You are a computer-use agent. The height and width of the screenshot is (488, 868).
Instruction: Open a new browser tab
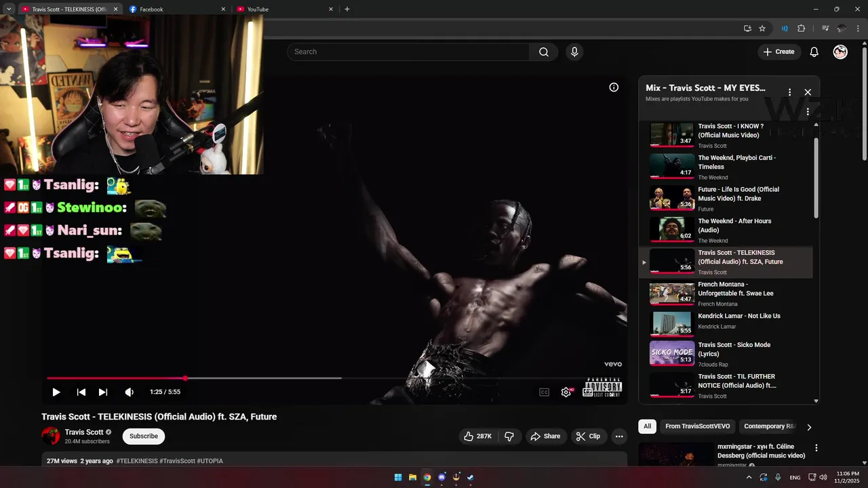(x=347, y=9)
